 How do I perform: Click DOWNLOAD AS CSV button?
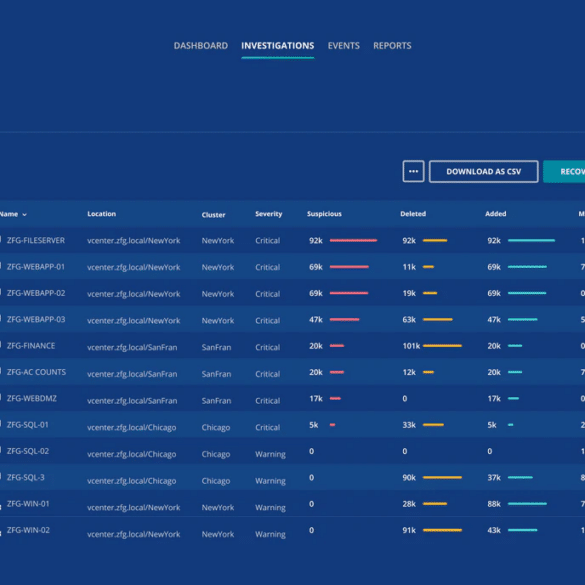pos(484,171)
